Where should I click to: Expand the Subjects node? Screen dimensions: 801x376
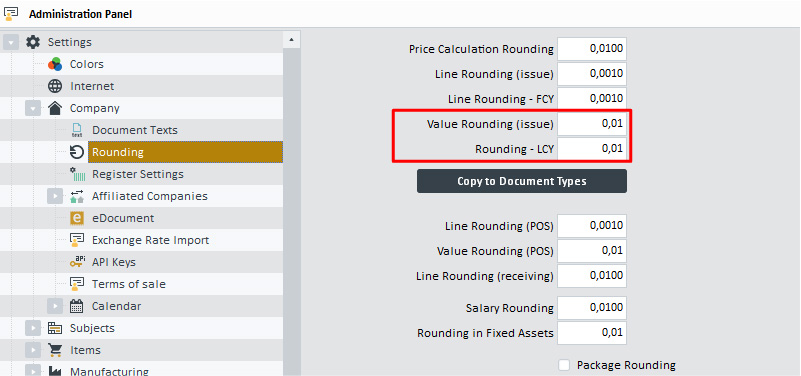[x=33, y=328]
